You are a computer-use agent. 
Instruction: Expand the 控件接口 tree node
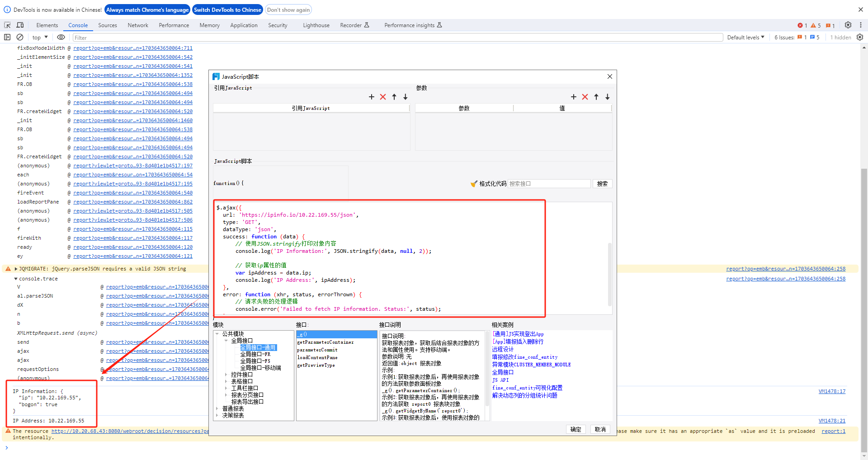[226, 375]
